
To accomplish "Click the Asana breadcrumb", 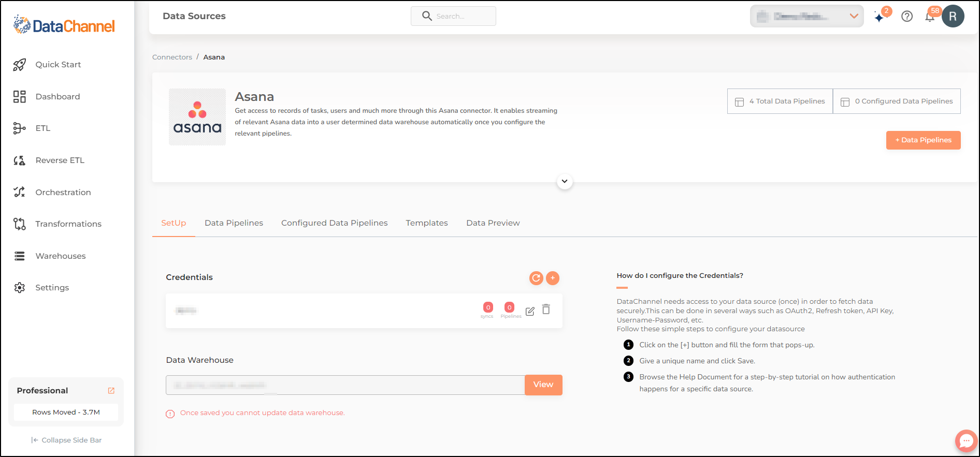I will click(214, 57).
